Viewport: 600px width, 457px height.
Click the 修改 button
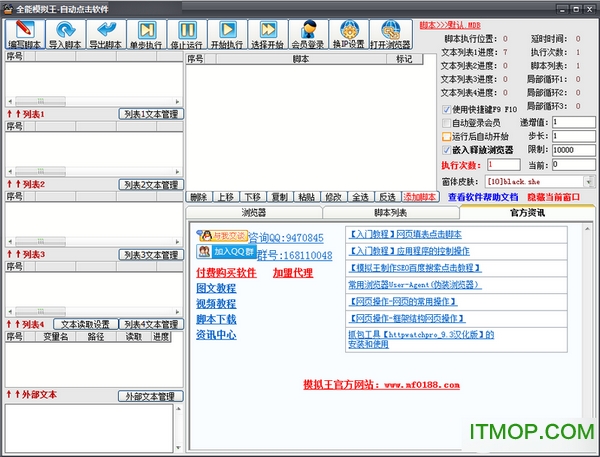334,197
